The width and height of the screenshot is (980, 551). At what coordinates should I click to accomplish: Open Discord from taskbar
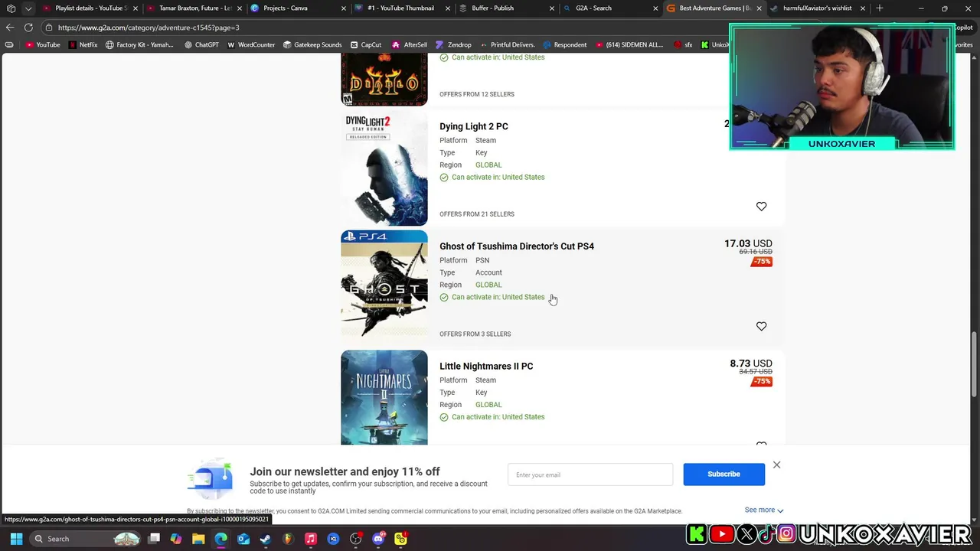(x=378, y=539)
